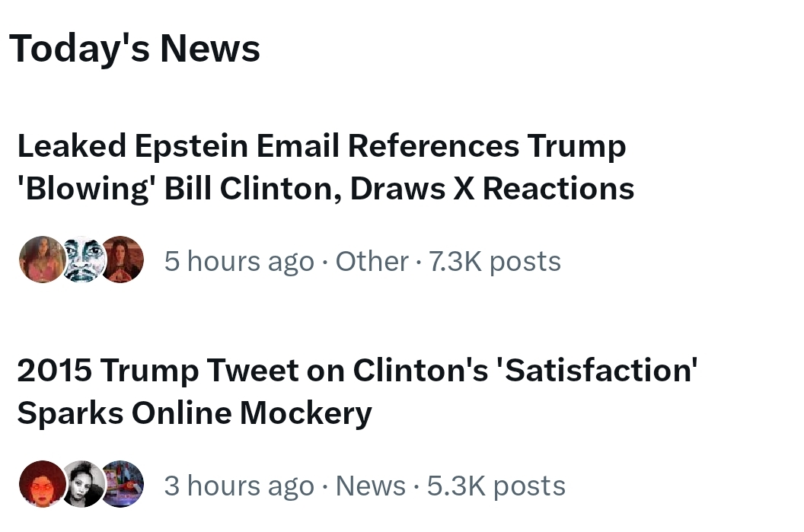Open the 2015 Trump Tweet news story
Viewport: 804px width, 532px height.
(x=356, y=391)
